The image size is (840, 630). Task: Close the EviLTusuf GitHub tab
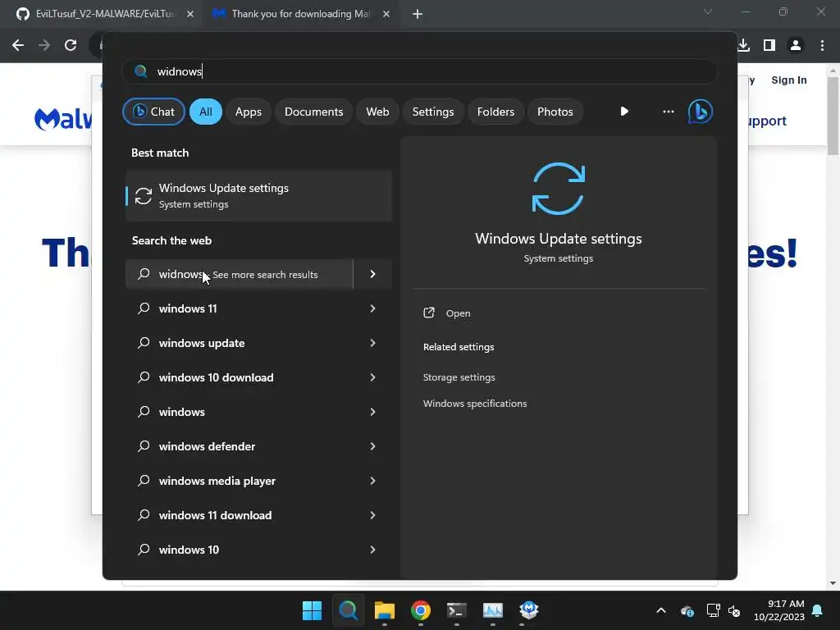point(190,14)
